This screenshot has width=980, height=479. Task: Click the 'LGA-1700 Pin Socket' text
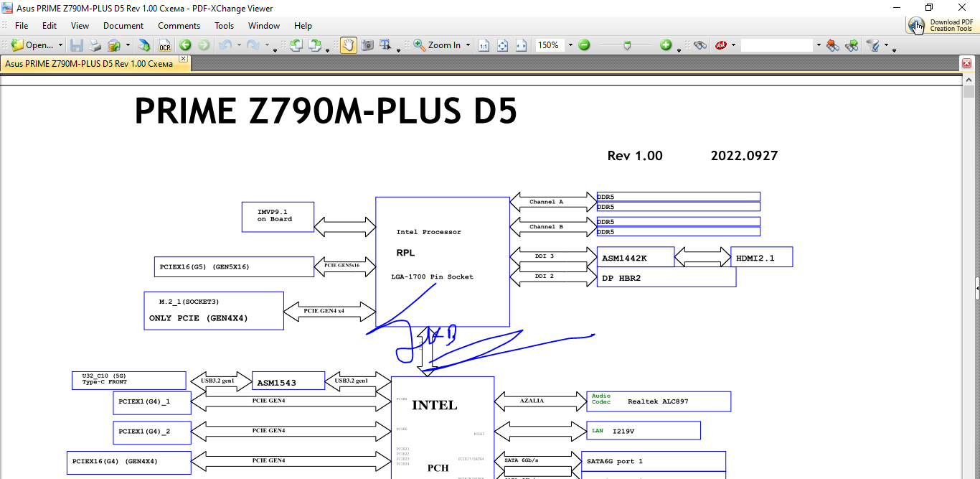click(x=432, y=276)
